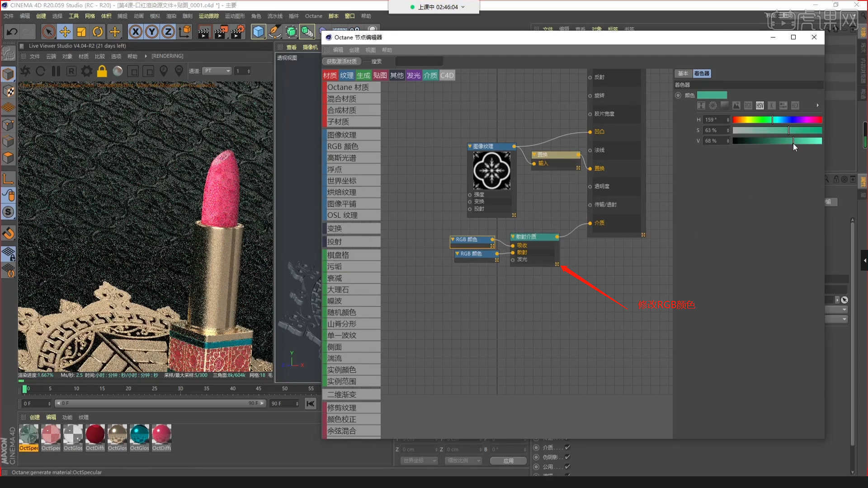Click the Cube primitive icon

(x=258, y=32)
